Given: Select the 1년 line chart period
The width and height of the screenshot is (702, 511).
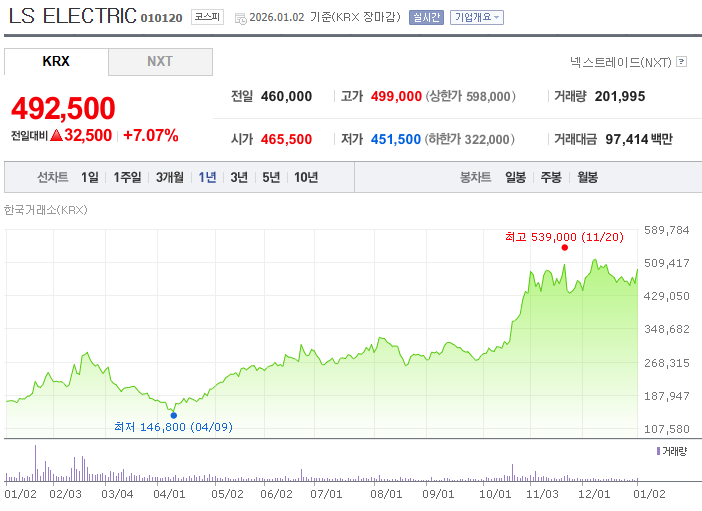Looking at the screenshot, I should [x=207, y=177].
